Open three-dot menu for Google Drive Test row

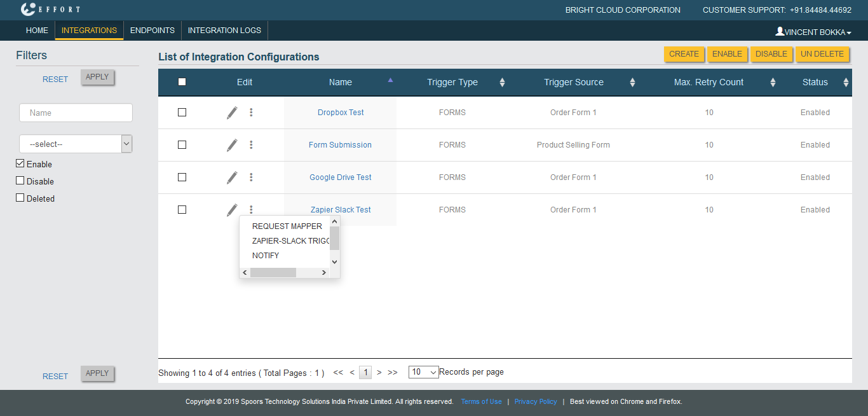pyautogui.click(x=251, y=177)
